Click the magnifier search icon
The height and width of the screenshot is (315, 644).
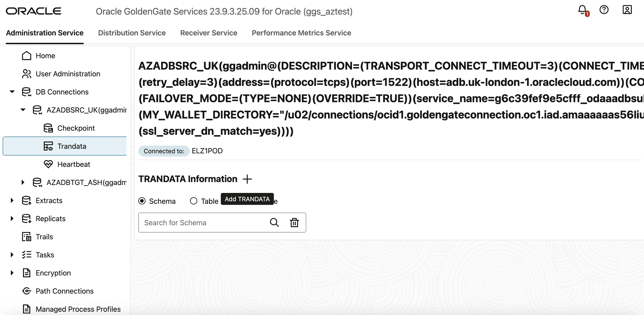click(x=274, y=222)
